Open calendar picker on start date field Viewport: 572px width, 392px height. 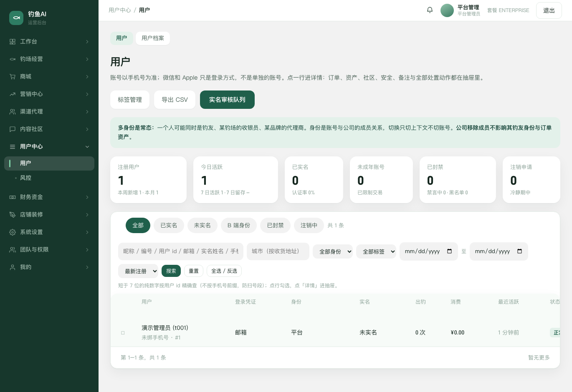click(449, 251)
